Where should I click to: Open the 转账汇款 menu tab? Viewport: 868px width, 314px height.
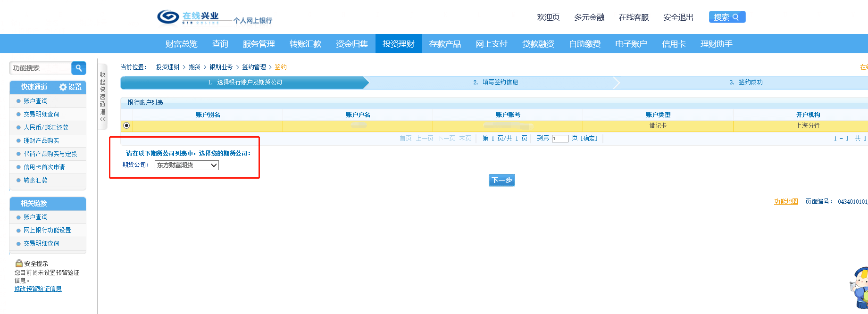tap(305, 44)
